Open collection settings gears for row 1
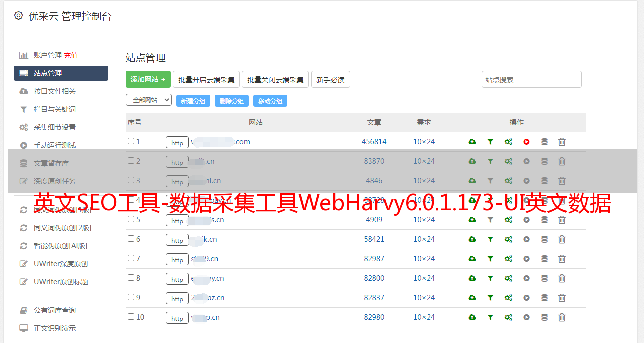The width and height of the screenshot is (644, 343). pyautogui.click(x=508, y=142)
